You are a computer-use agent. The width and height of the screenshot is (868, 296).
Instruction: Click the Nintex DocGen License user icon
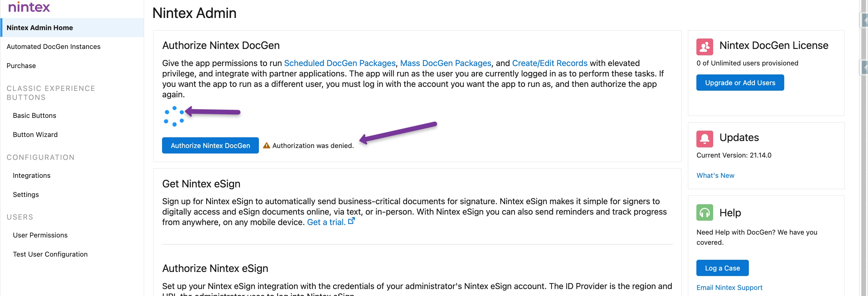coord(704,46)
